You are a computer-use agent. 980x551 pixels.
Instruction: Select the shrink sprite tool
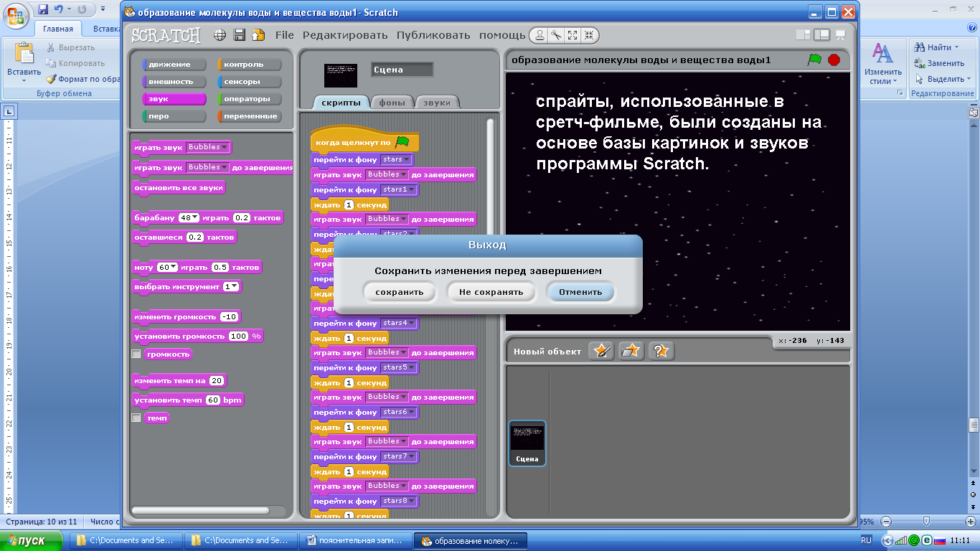(589, 35)
